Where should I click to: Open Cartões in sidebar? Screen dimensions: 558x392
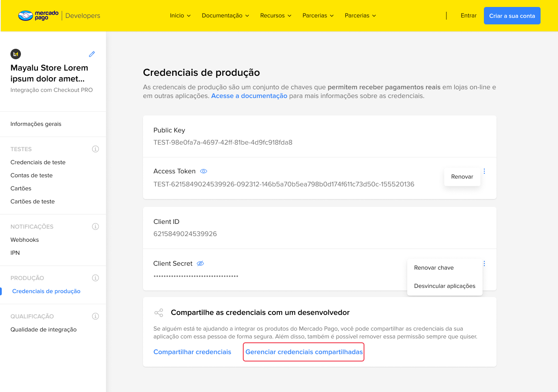pos(21,189)
